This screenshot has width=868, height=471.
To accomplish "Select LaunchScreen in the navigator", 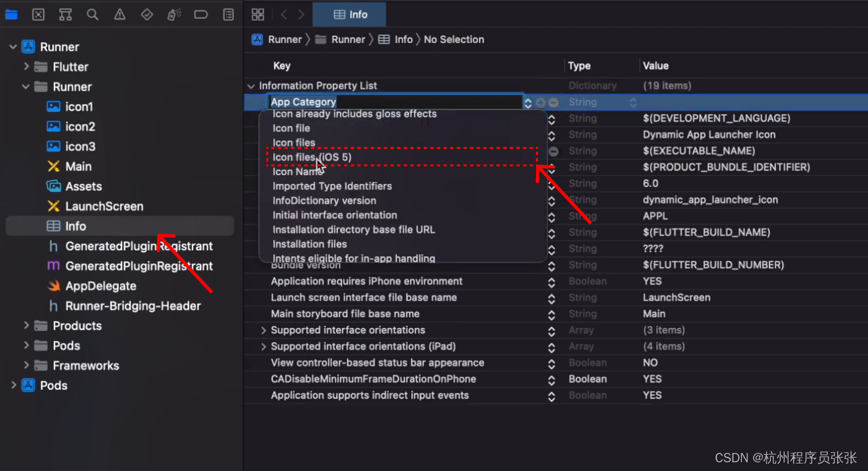I will [104, 206].
